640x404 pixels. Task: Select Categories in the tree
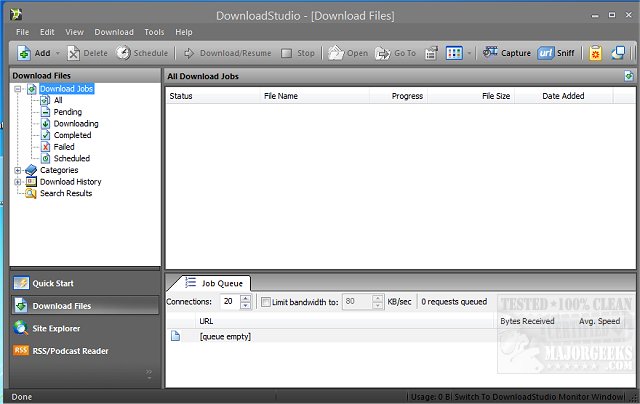pyautogui.click(x=59, y=170)
